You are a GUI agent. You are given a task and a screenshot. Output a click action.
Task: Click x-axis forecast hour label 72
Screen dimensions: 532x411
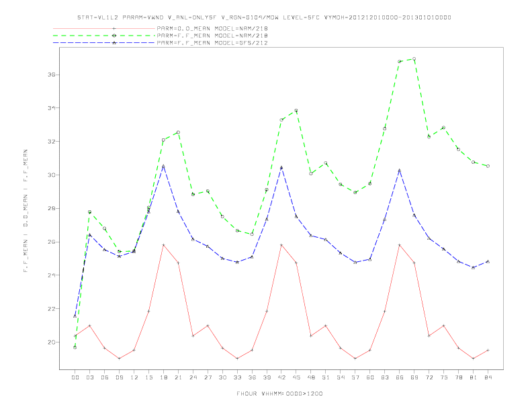429,377
